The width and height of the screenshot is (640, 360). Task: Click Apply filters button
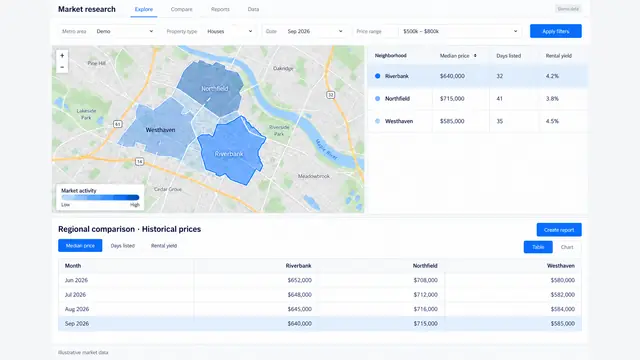[556, 31]
